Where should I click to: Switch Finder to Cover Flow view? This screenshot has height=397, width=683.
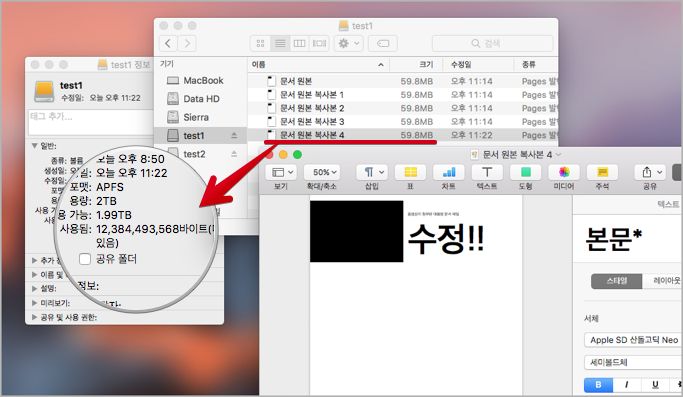pyautogui.click(x=319, y=43)
